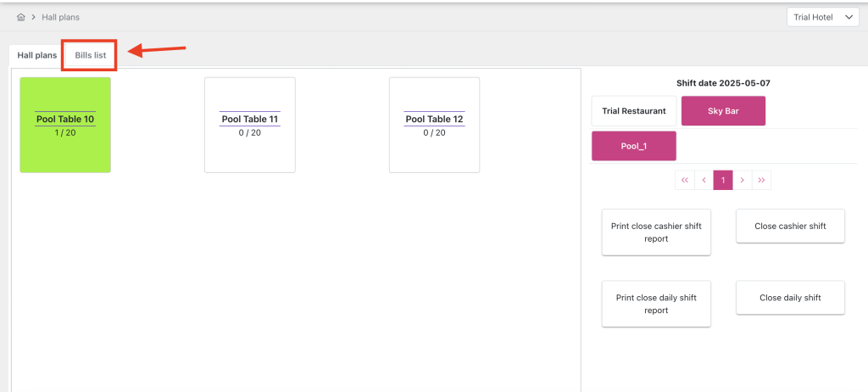Switch to the Bills list tab
This screenshot has width=868, height=392.
90,55
